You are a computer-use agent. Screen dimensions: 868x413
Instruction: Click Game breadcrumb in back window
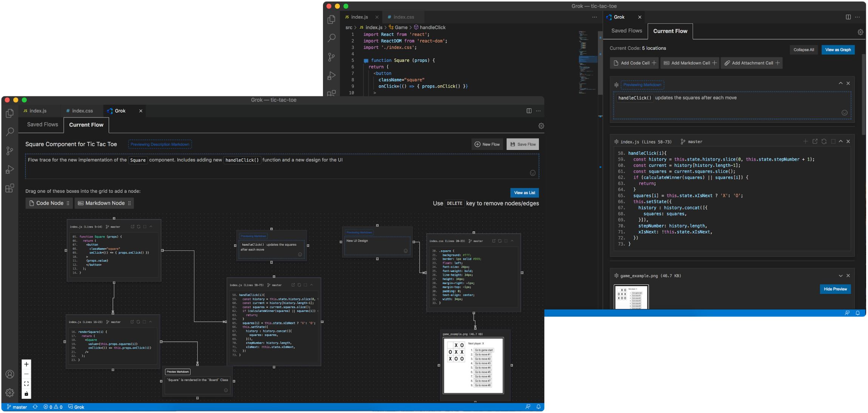pos(398,28)
